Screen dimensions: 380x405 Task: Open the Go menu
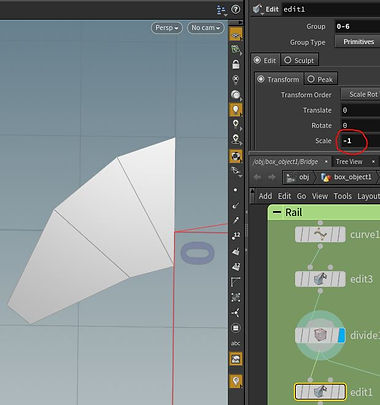(x=302, y=196)
